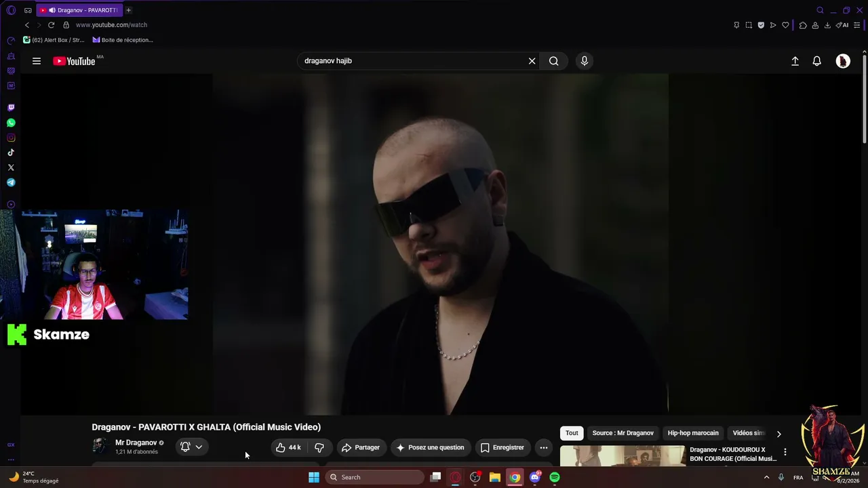This screenshot has width=868, height=488.
Task: Open X (Twitter) in the Opera sidebar
Action: point(11,167)
